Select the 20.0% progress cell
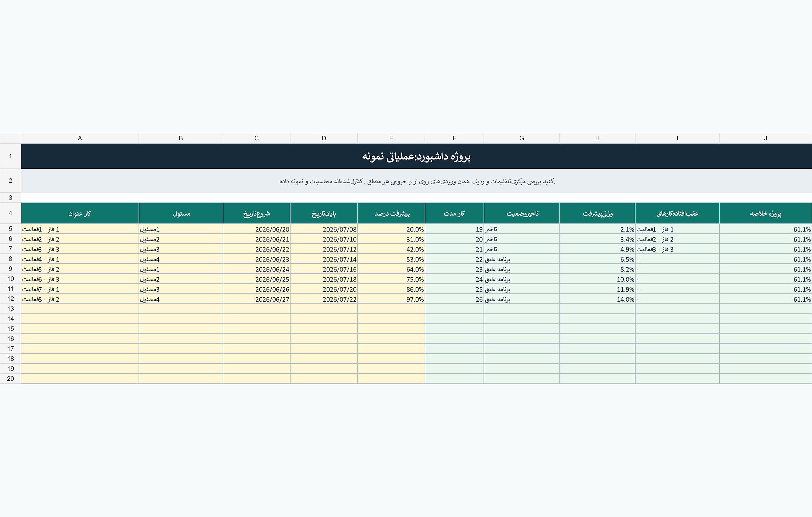Image resolution: width=812 pixels, height=517 pixels. (x=391, y=229)
